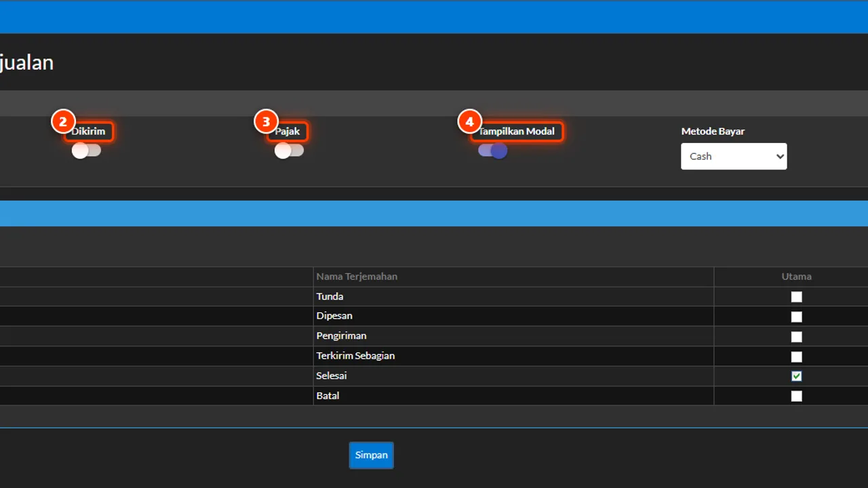
Task: Click the Utama column header
Action: [796, 277]
